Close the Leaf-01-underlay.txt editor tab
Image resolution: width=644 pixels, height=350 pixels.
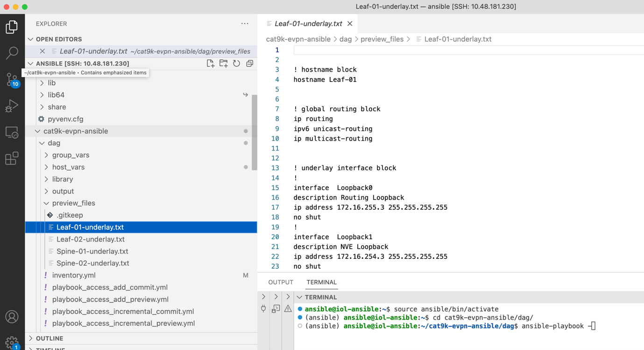(350, 23)
